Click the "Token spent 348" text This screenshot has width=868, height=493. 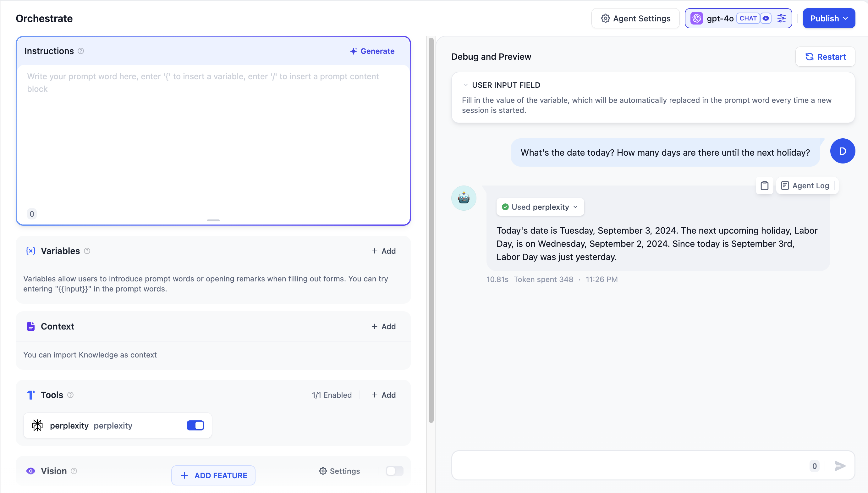(543, 279)
